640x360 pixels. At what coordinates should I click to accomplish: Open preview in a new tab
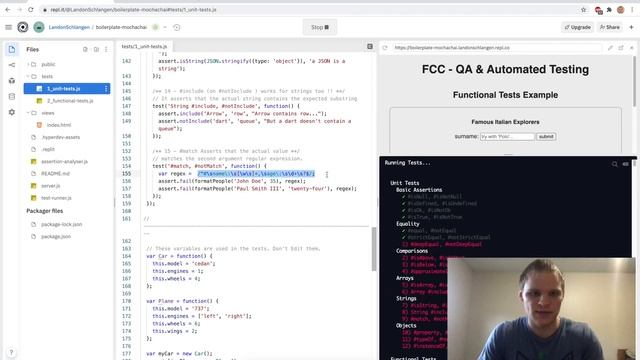(x=621, y=48)
